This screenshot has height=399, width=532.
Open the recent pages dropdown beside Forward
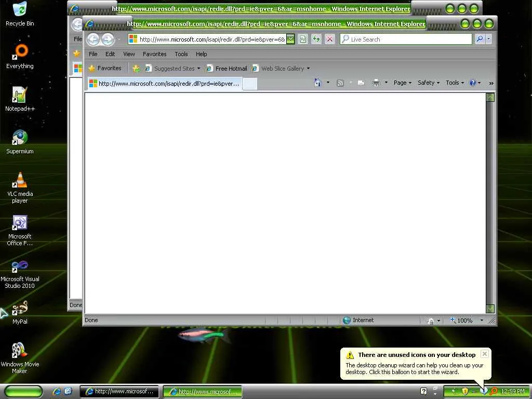point(119,39)
